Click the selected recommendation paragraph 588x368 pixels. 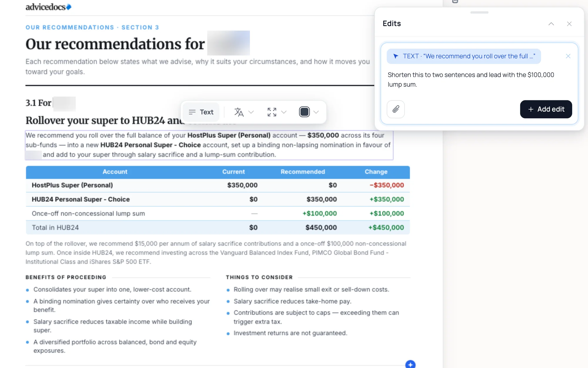click(209, 145)
